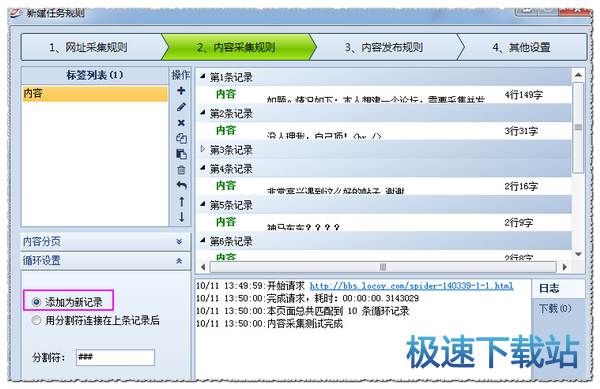Click the 标签列表 (1) header
The width and height of the screenshot is (600, 389).
95,75
